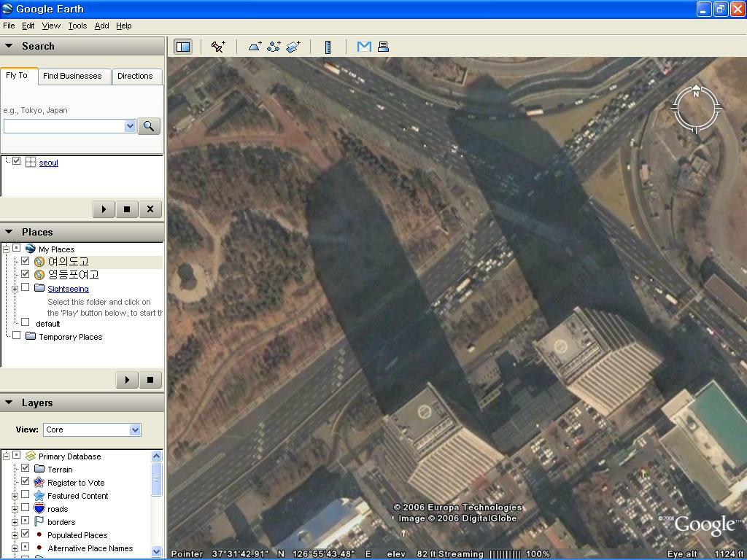Screen dimensions: 747x560
Task: Expand the Sightseeing folder tree node
Action: coord(15,289)
